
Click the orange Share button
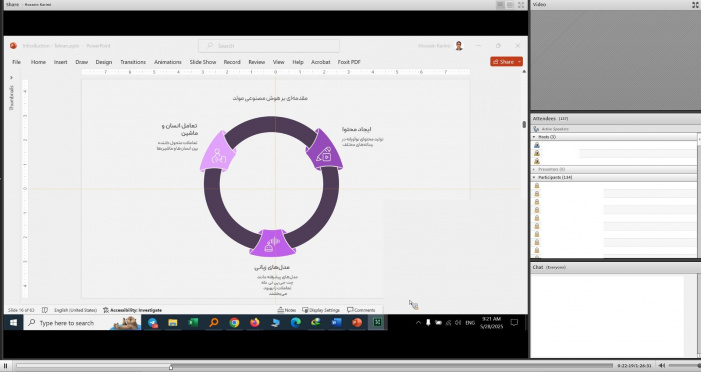[503, 62]
